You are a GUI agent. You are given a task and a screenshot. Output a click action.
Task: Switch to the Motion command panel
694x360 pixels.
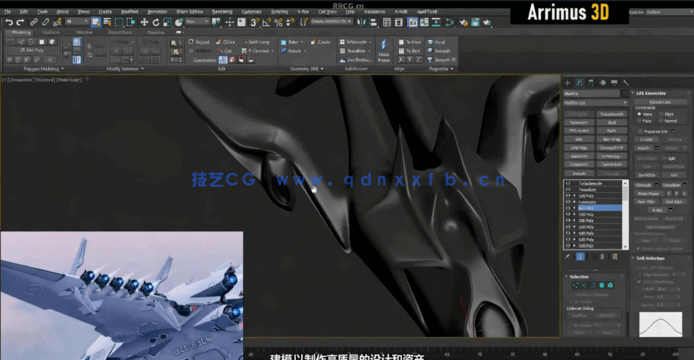coord(602,82)
